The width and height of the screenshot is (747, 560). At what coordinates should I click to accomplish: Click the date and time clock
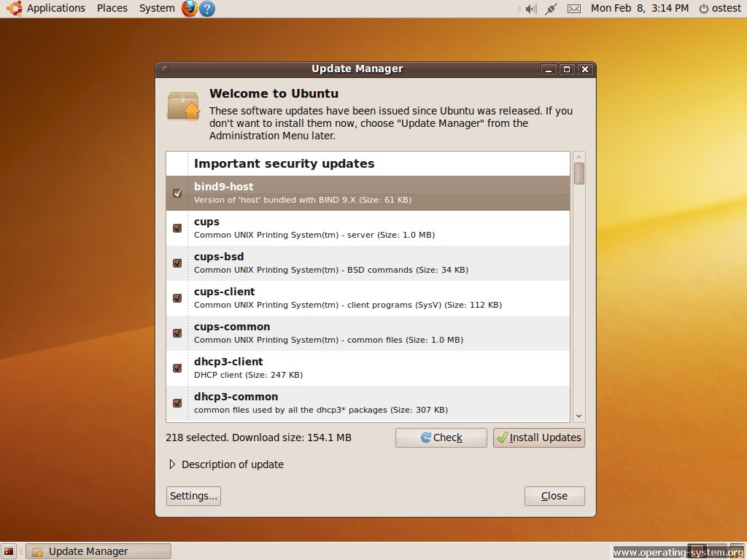[x=639, y=9]
